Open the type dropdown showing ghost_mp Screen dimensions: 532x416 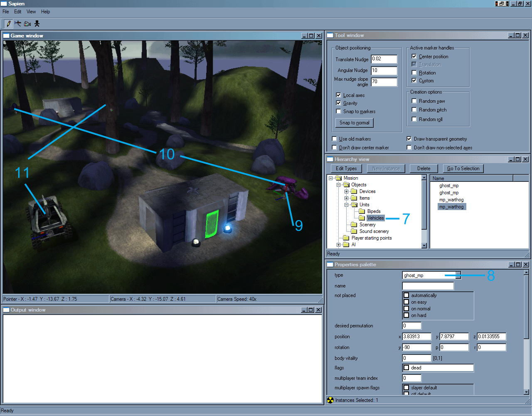458,275
